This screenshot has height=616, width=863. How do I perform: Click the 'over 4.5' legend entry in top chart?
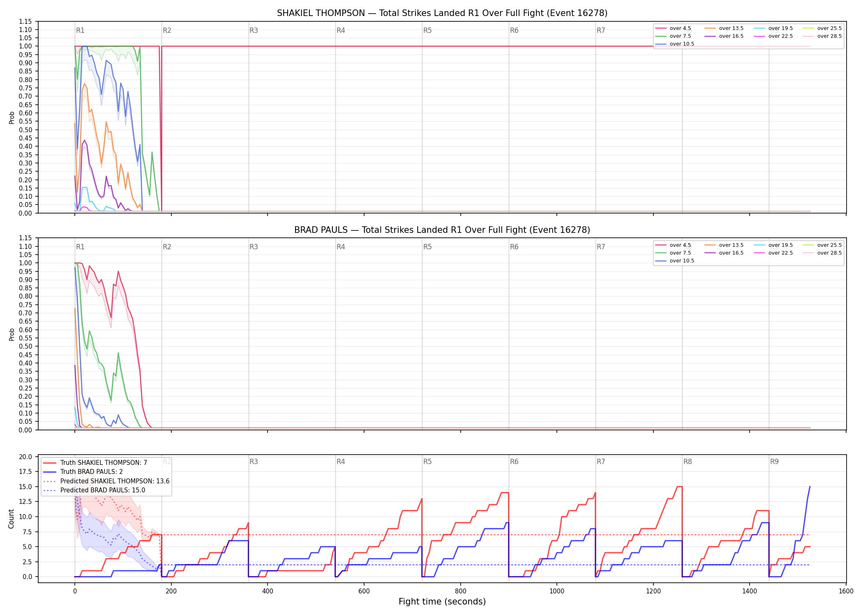(x=673, y=28)
